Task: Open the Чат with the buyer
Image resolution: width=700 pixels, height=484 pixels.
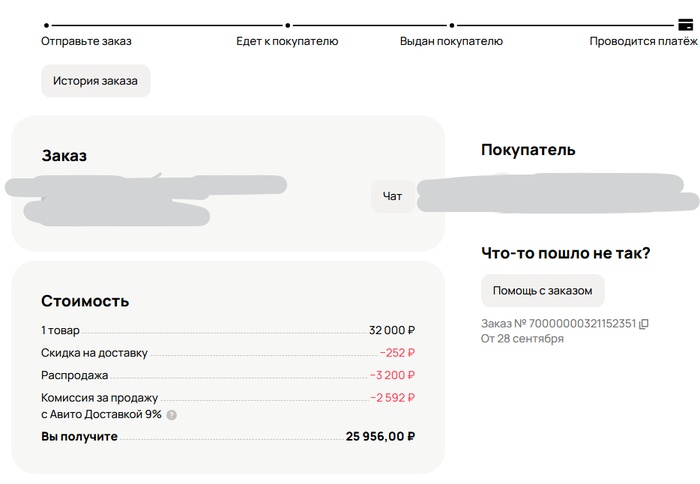Action: [392, 196]
